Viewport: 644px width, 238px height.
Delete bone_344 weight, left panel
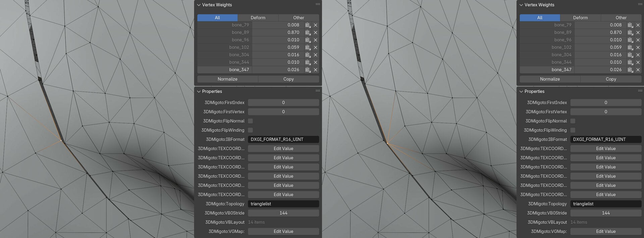[x=315, y=62]
